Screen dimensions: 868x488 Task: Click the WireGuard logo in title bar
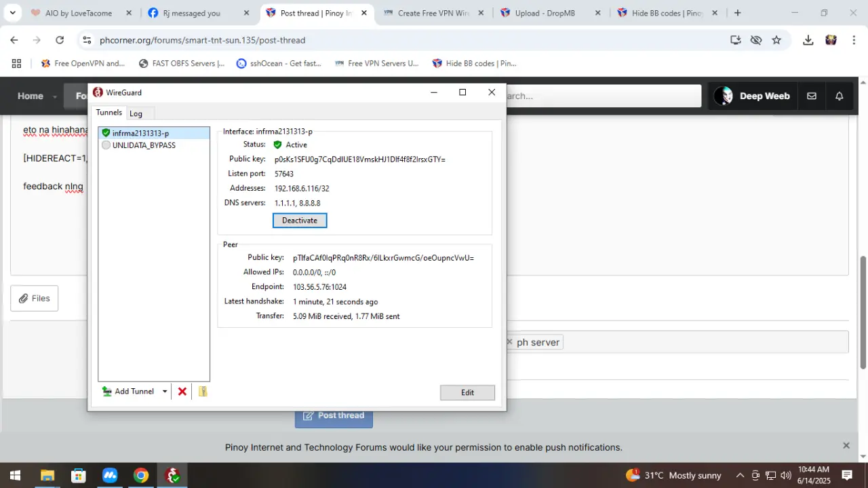(98, 92)
